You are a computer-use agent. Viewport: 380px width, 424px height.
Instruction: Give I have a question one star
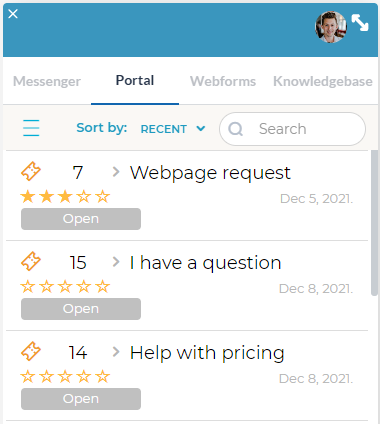coord(28,287)
